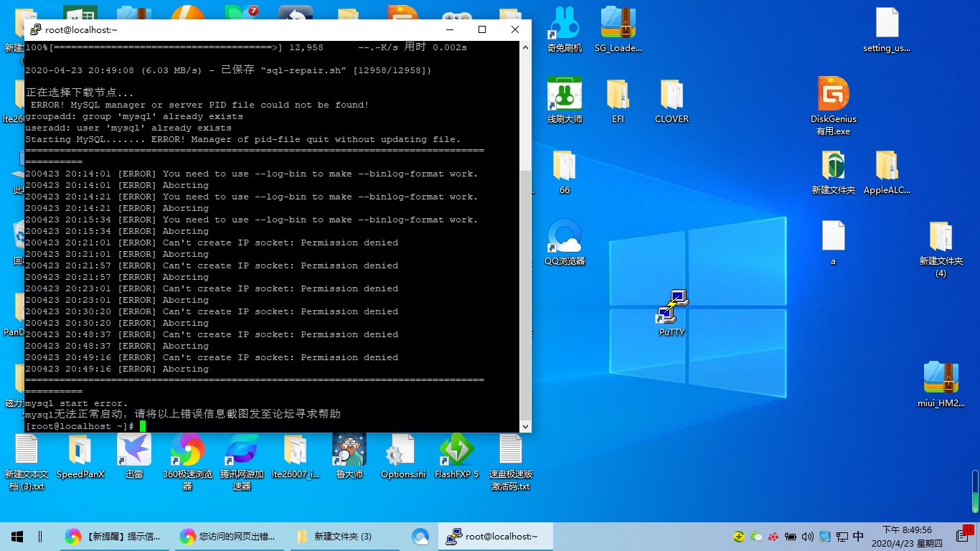Click the Windows Start button
The image size is (980, 551).
tap(17, 536)
